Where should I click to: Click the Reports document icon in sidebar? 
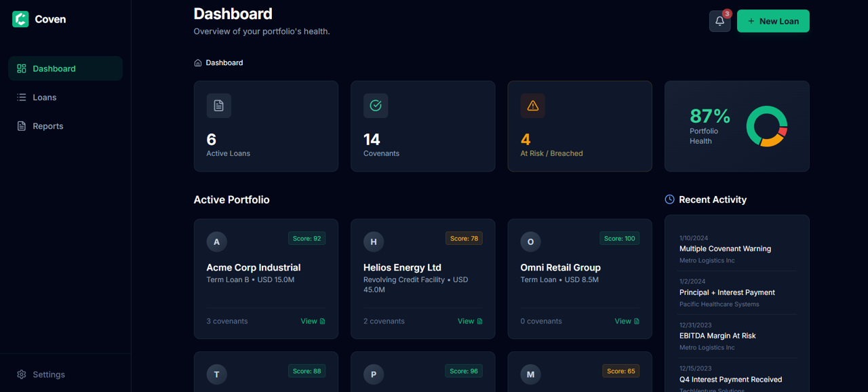[x=22, y=126]
